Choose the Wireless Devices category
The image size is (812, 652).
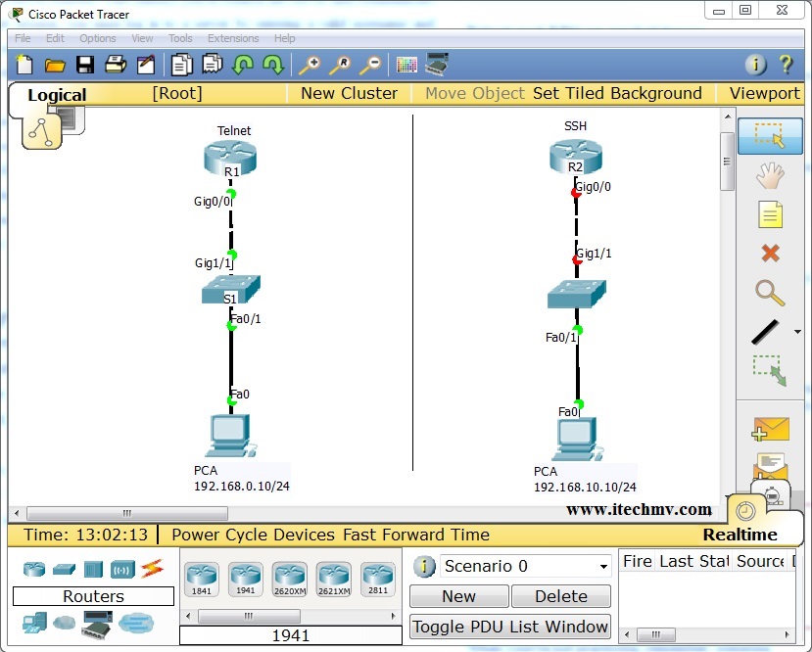click(x=122, y=570)
